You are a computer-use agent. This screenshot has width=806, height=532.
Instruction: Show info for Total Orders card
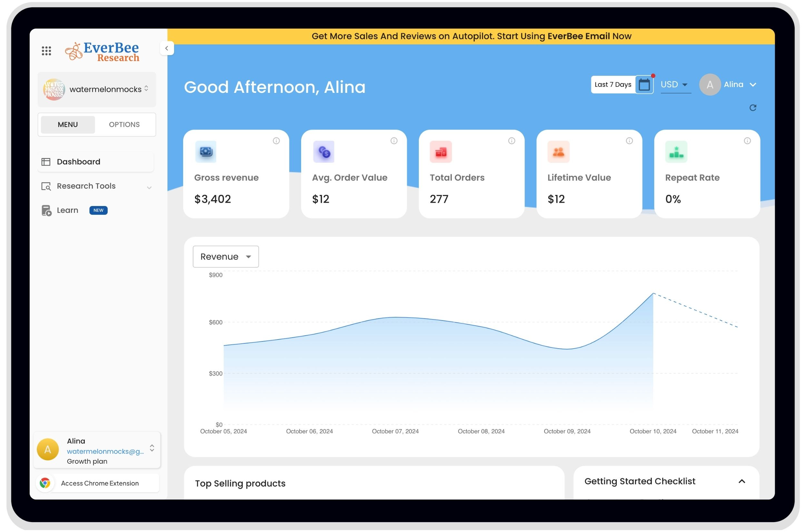click(512, 141)
